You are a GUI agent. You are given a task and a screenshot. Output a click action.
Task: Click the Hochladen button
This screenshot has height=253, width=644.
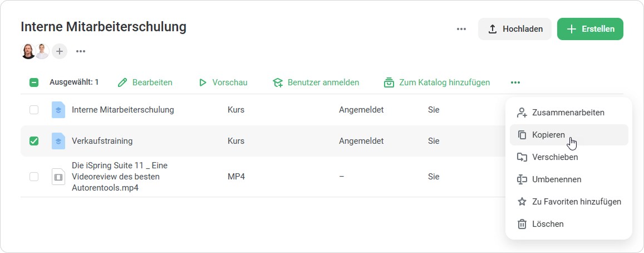[x=515, y=29]
